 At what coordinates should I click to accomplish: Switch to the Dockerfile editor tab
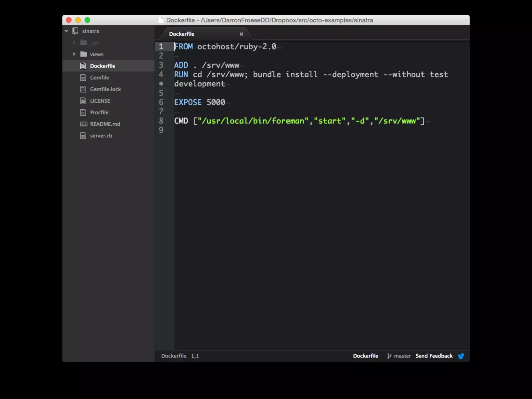182,34
